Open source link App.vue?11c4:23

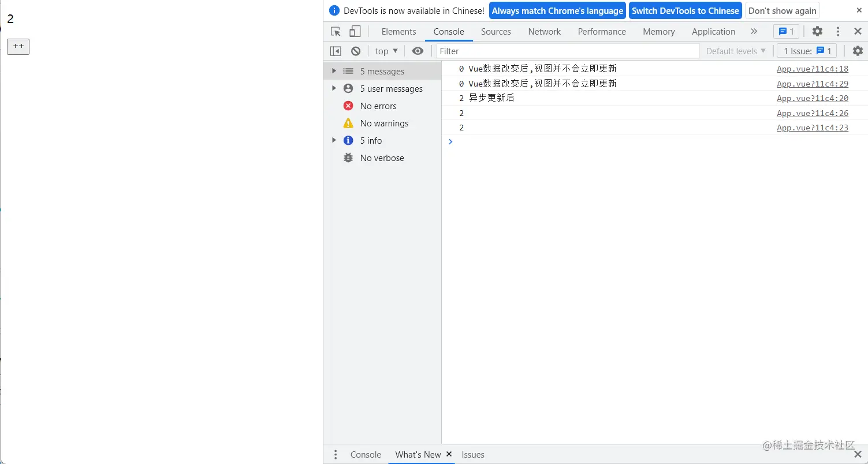[813, 128]
